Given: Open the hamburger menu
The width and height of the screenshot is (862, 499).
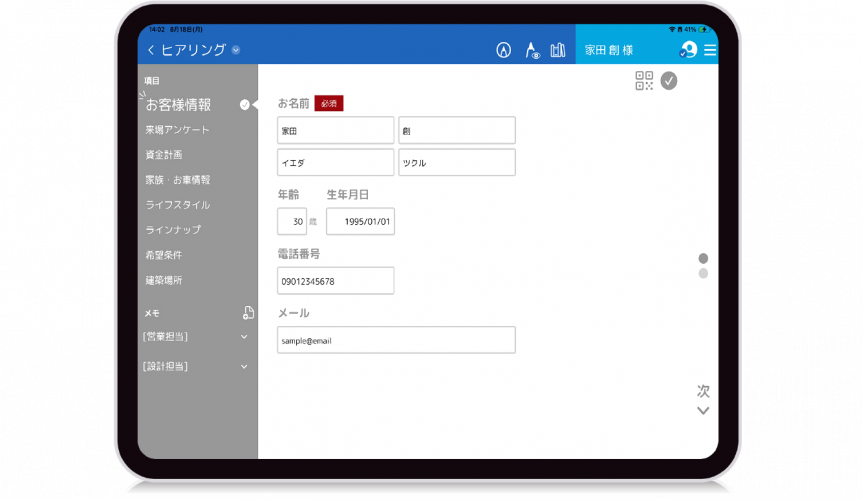Looking at the screenshot, I should tap(710, 50).
